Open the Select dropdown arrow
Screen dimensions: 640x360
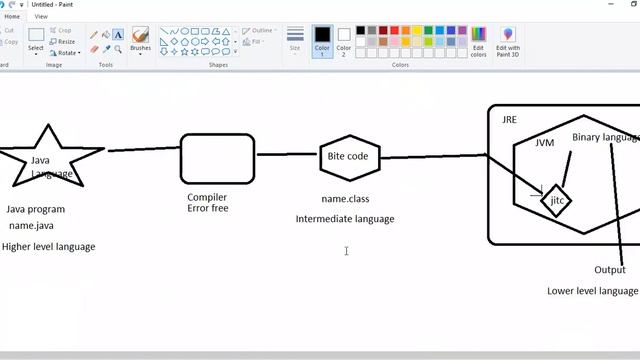point(36,54)
